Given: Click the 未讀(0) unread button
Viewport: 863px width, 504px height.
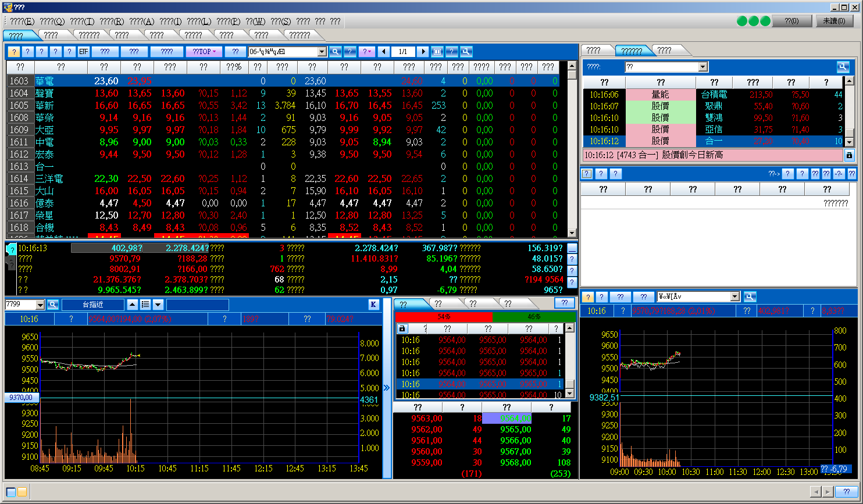Looking at the screenshot, I should tap(835, 21).
